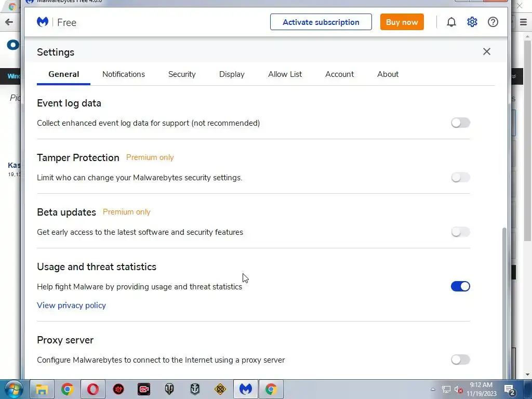
Task: Click Usage and threat statistics heading
Action: pos(97,267)
